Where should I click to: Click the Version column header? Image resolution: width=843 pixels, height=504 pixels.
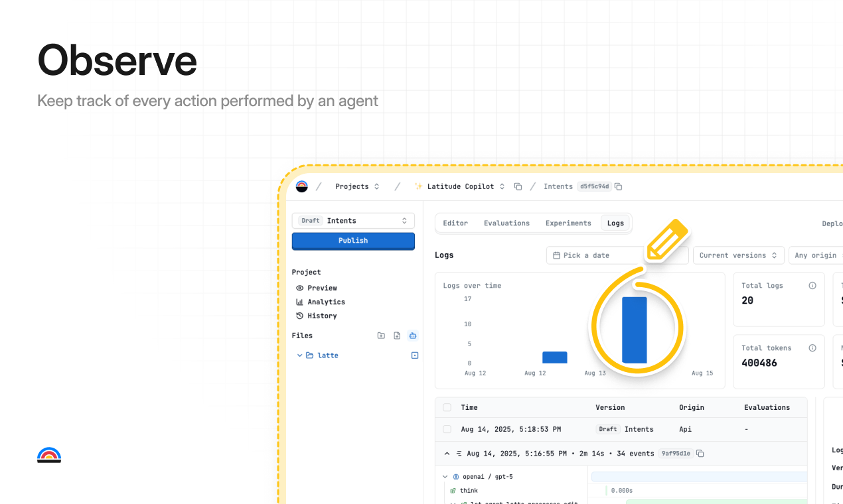[x=610, y=407]
